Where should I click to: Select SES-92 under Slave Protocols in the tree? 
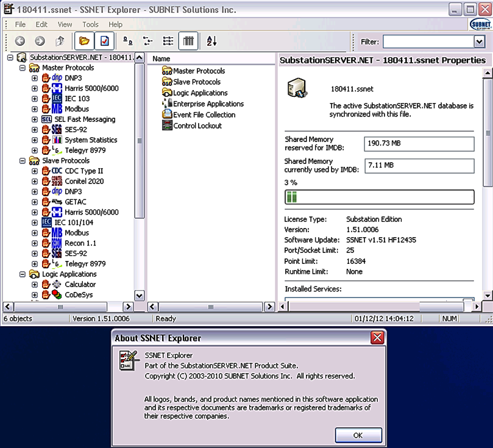pyautogui.click(x=76, y=254)
